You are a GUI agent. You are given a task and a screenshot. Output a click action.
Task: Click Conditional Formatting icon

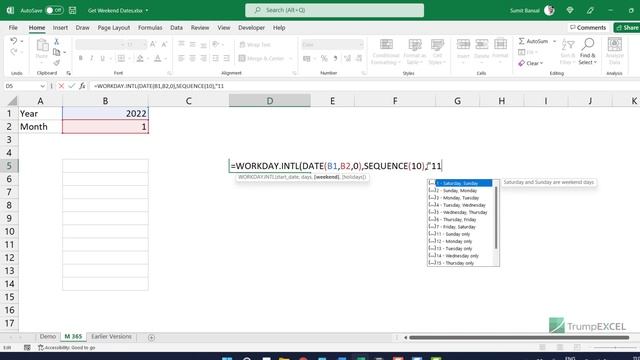(386, 45)
